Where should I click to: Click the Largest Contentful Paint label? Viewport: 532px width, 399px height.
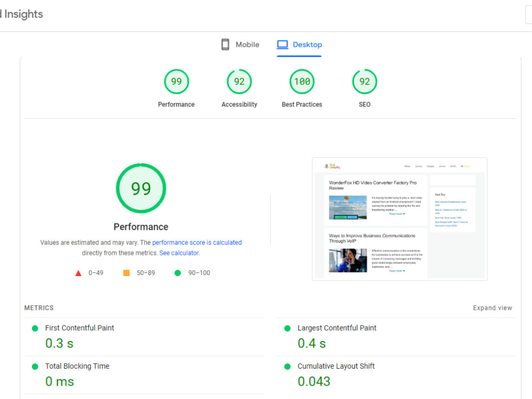[337, 328]
